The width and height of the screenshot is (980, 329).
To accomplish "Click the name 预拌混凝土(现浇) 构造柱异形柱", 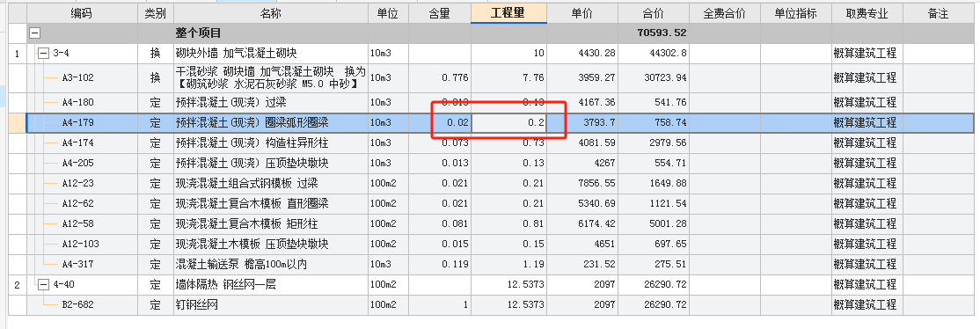I will [x=252, y=143].
